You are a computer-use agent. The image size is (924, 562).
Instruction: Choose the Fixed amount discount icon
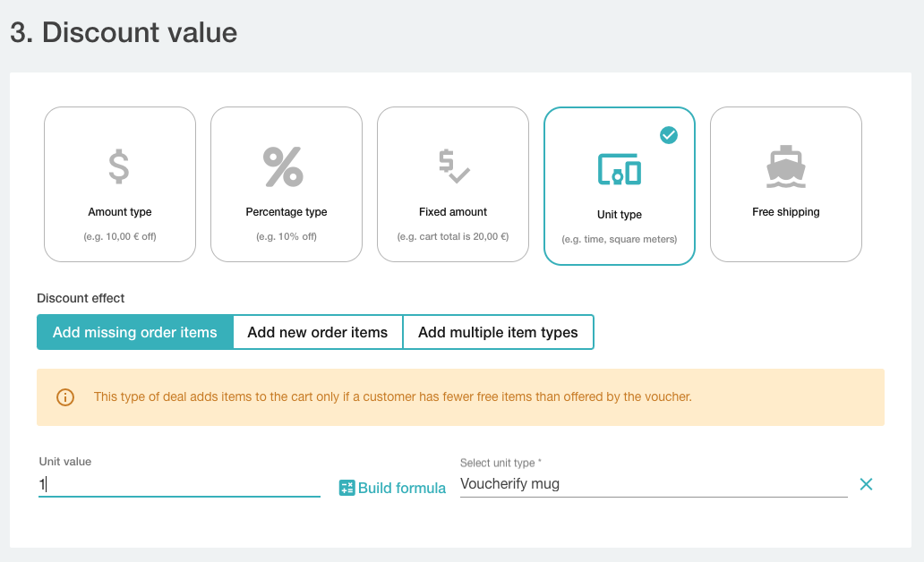[452, 166]
